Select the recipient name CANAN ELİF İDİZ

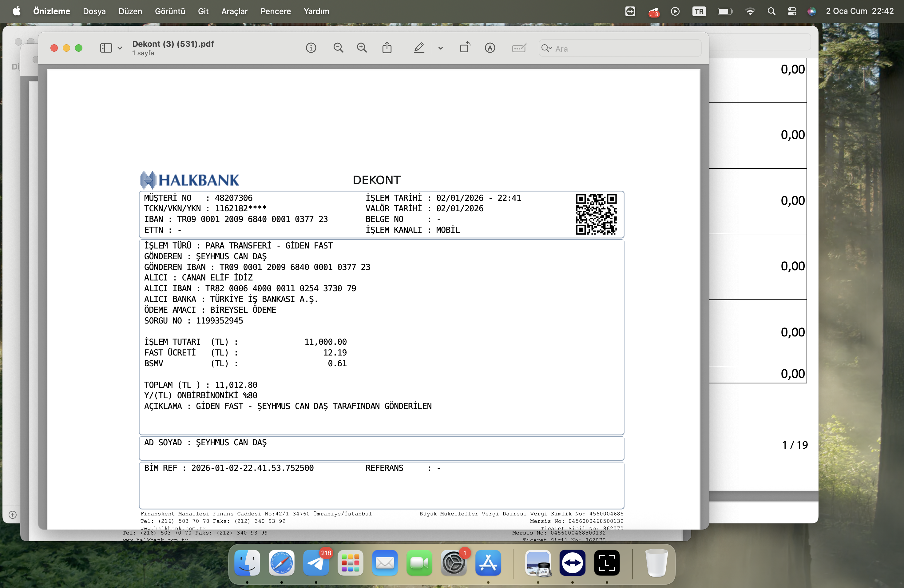(217, 278)
